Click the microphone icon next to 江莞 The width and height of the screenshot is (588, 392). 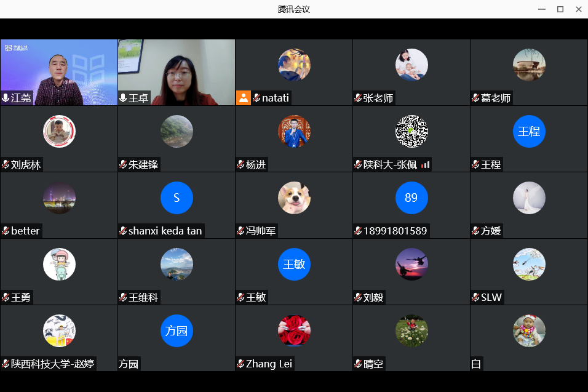click(6, 98)
